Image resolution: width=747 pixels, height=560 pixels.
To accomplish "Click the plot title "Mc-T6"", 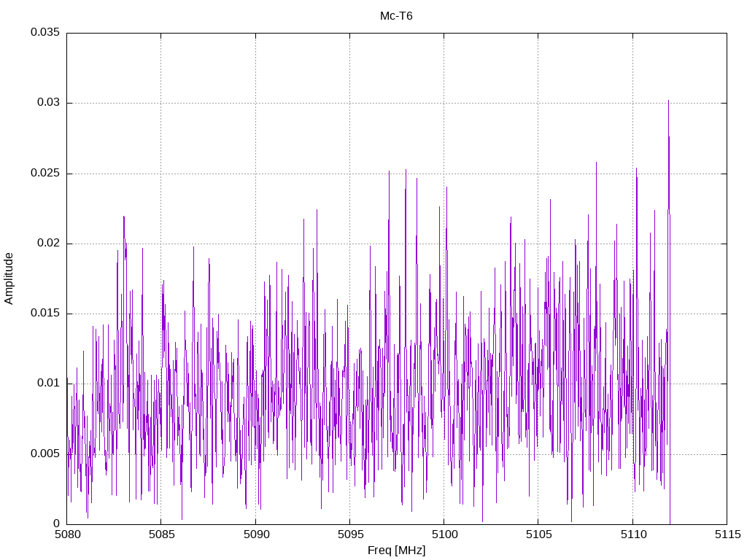I will coord(396,16).
